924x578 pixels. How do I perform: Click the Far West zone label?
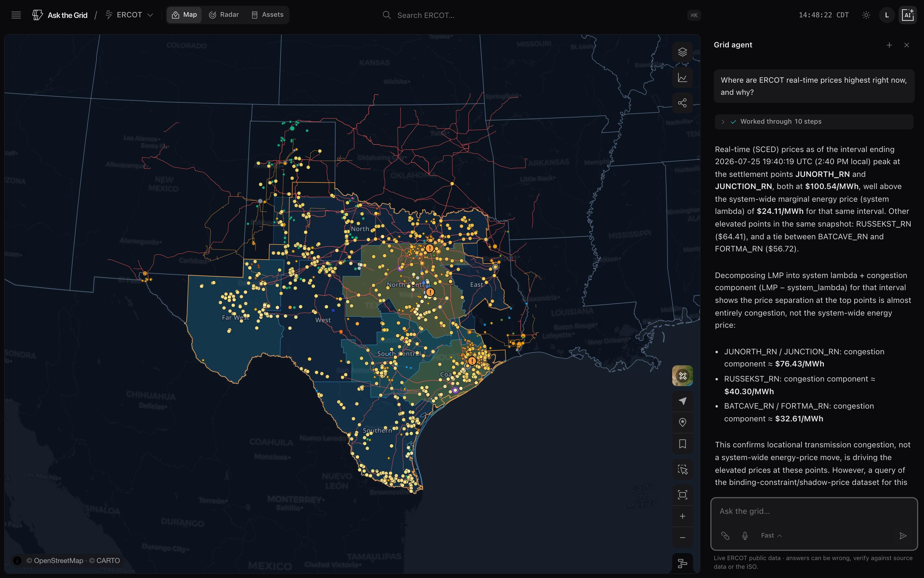[x=236, y=317]
